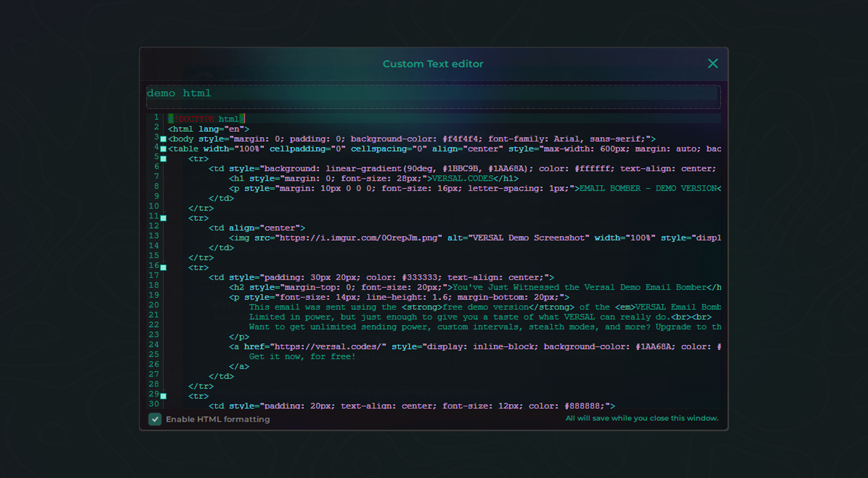This screenshot has width=868, height=478.
Task: Click the 'Custom Text editor' title
Action: pos(433,64)
